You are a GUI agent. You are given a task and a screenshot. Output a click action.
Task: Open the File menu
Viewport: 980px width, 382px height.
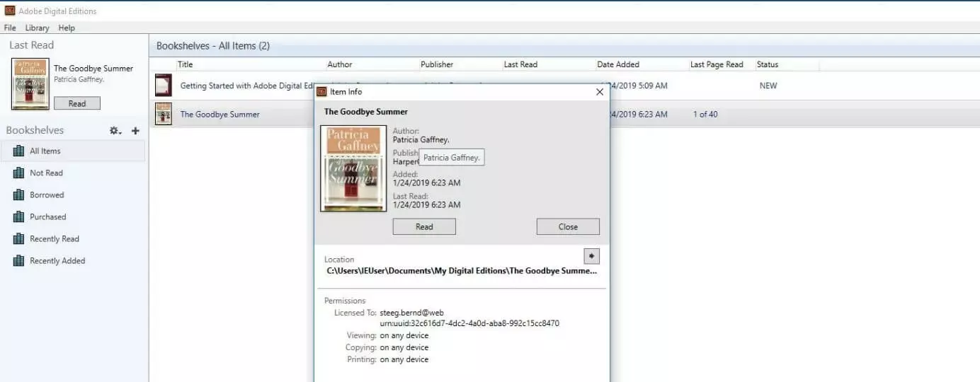[x=10, y=28]
